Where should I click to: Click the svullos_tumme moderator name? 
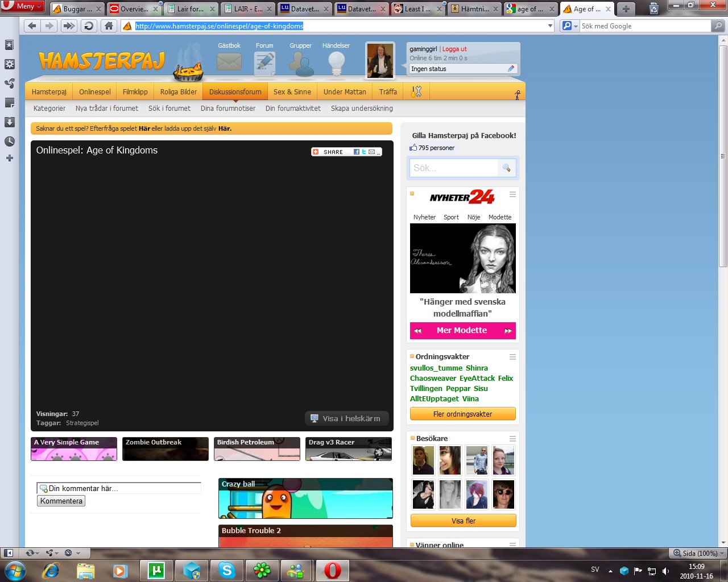(436, 368)
